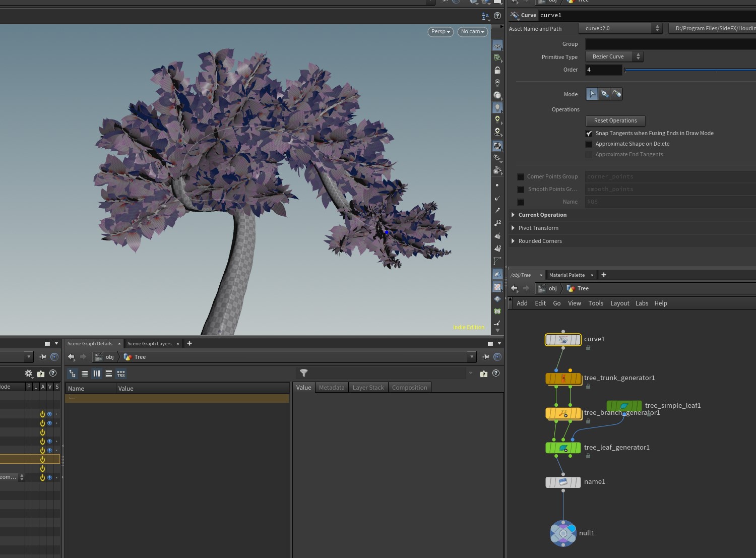Add a new tab beside Scene Graph Layers
756x558 pixels.
(190, 343)
